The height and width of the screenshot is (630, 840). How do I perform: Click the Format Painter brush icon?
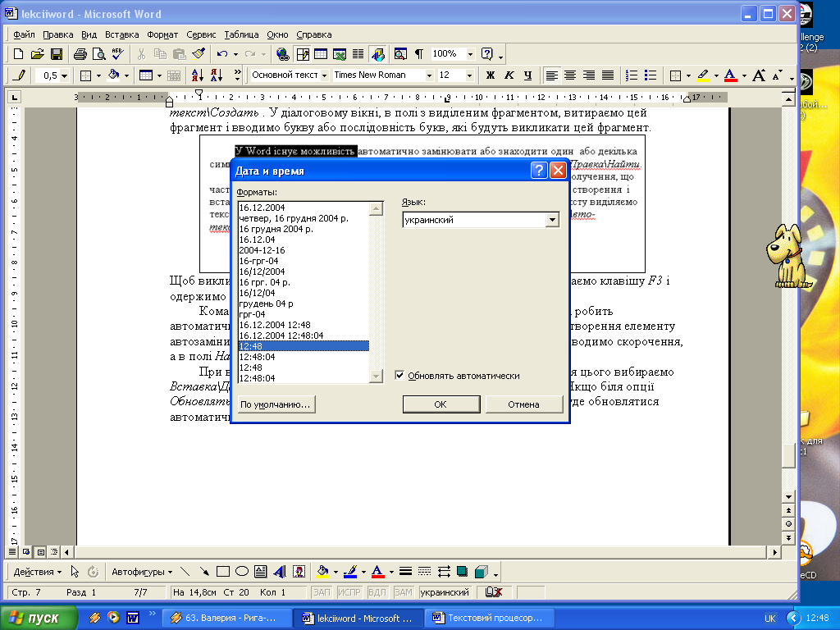[199, 53]
